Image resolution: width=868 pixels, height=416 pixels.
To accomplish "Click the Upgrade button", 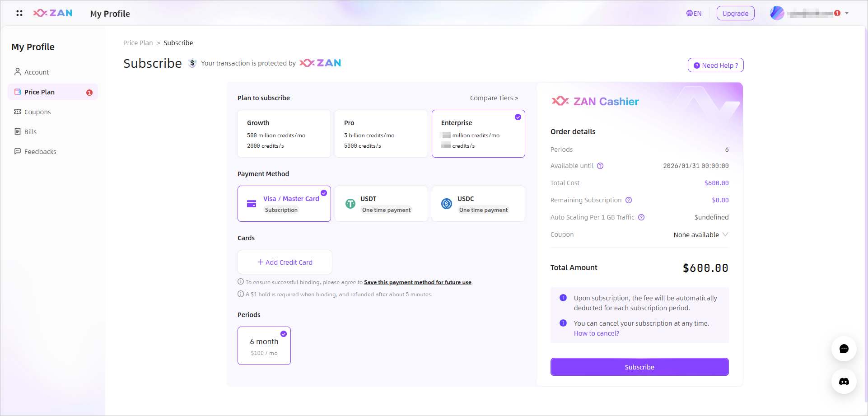I will [x=735, y=13].
